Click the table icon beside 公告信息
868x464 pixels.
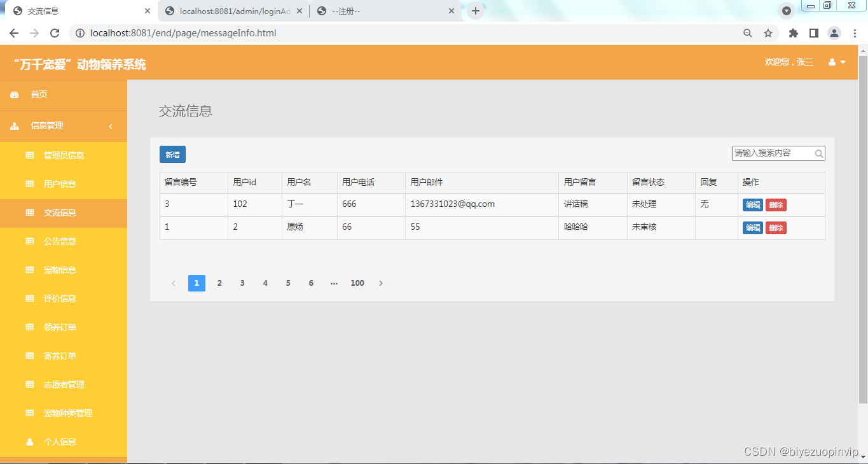29,241
